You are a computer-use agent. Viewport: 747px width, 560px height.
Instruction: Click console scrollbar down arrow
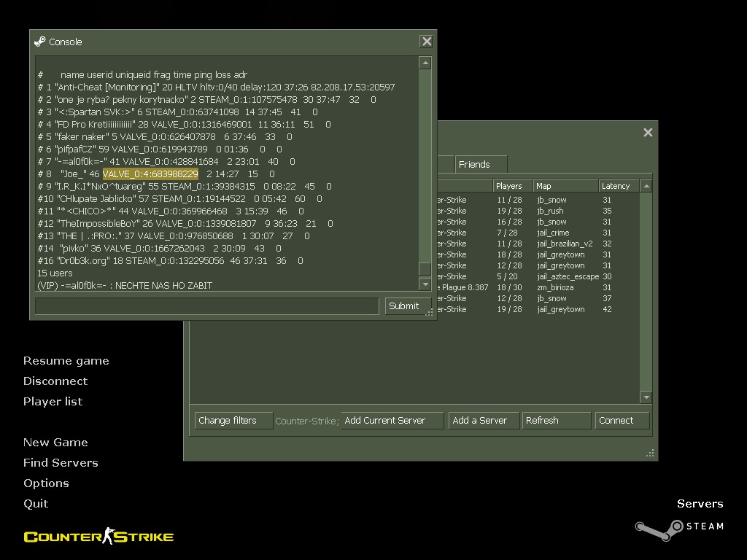425,284
